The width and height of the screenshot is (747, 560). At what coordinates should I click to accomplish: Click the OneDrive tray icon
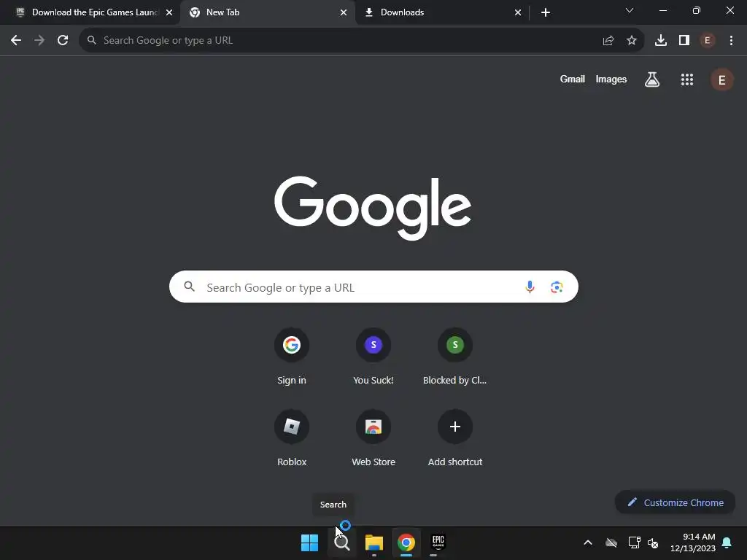click(611, 542)
